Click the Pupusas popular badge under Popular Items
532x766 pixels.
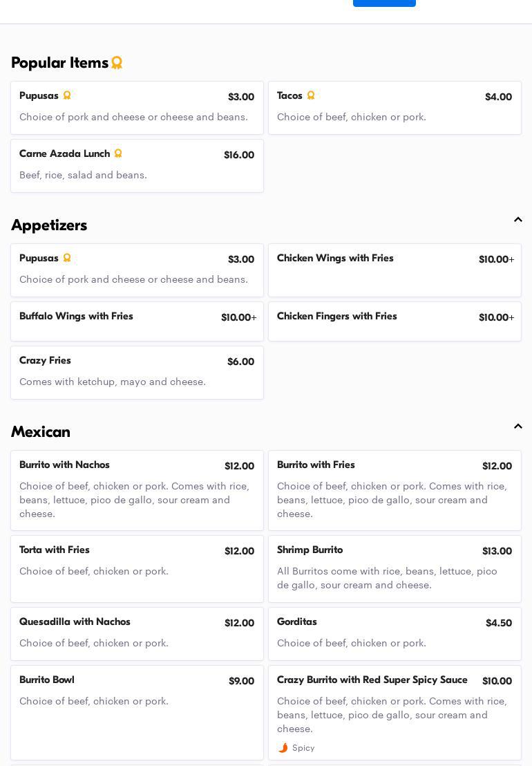pyautogui.click(x=67, y=95)
